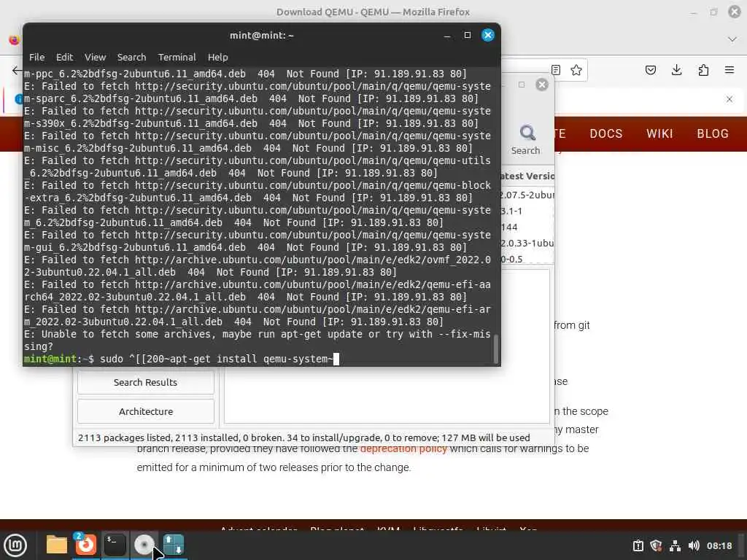
Task: Select the Search Results filter button
Action: pyautogui.click(x=146, y=382)
